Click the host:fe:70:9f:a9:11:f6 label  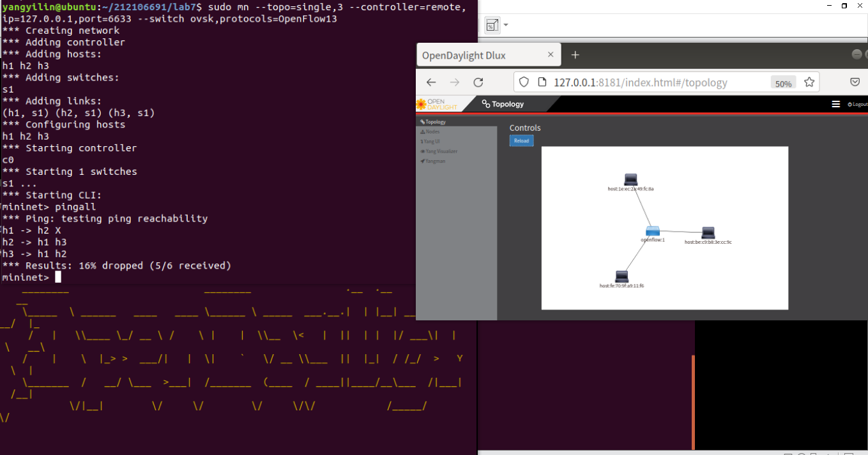pos(621,286)
